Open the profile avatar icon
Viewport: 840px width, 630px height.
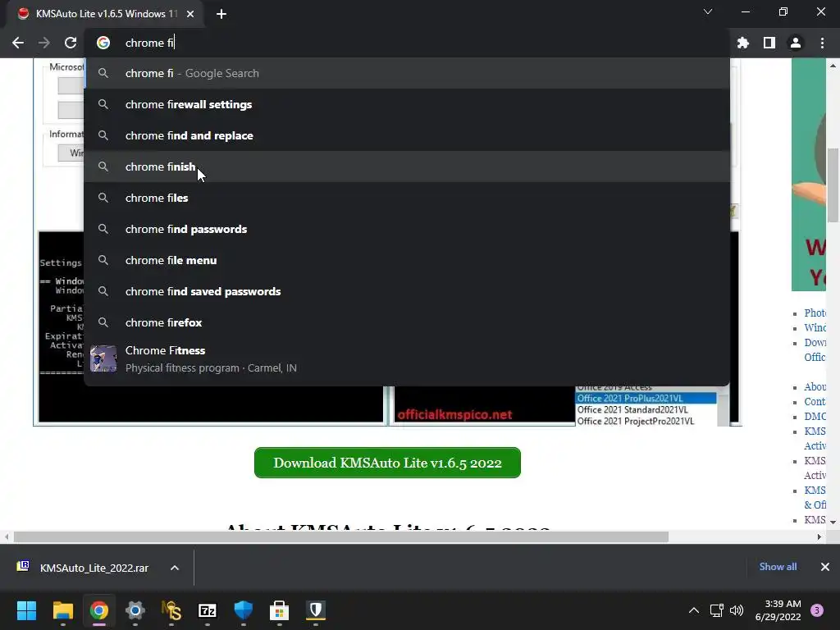point(796,43)
